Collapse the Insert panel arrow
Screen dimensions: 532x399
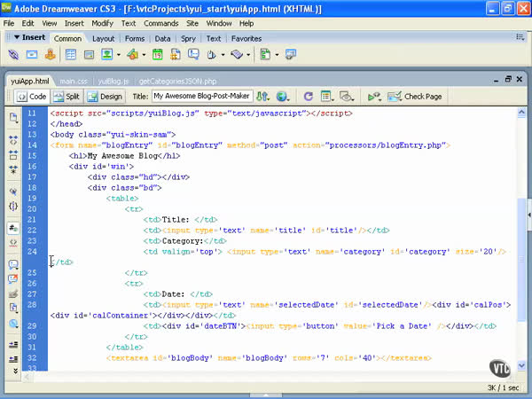(x=15, y=38)
